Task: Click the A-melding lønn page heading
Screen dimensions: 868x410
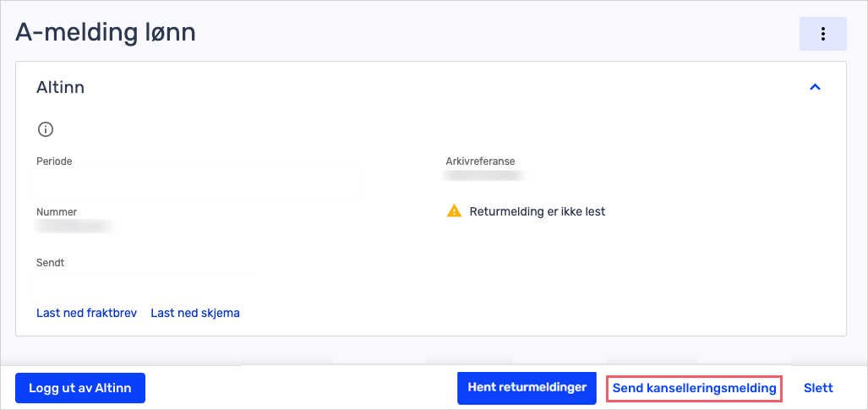Action: coord(106,32)
